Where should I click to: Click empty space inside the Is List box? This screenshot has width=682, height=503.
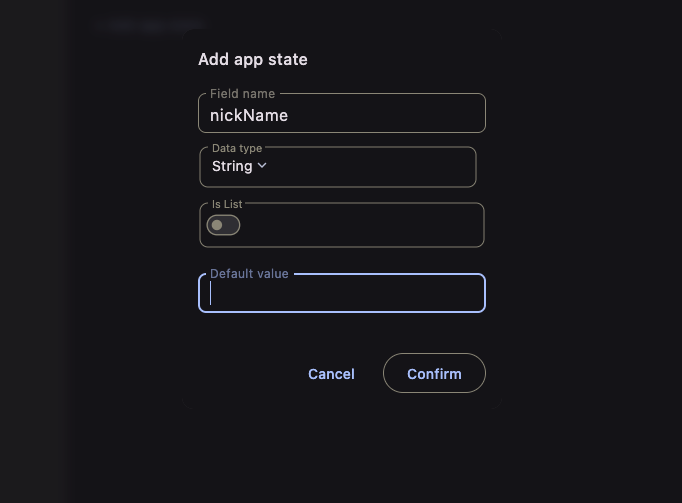361,226
